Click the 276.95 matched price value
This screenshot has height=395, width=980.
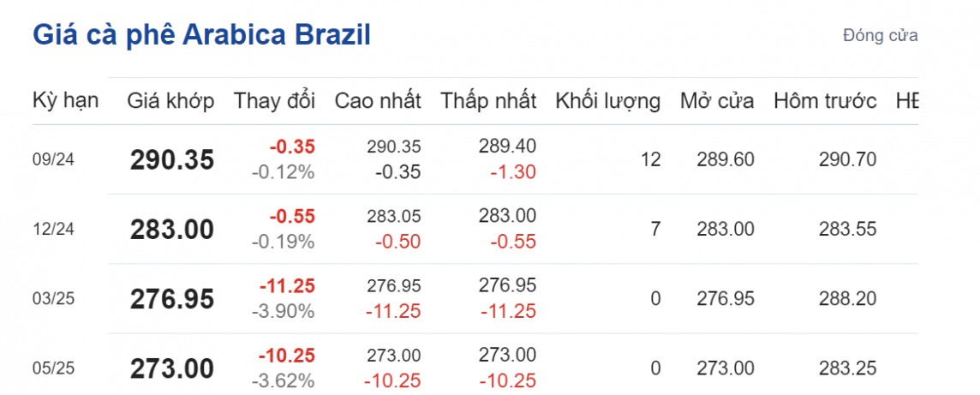point(172,299)
